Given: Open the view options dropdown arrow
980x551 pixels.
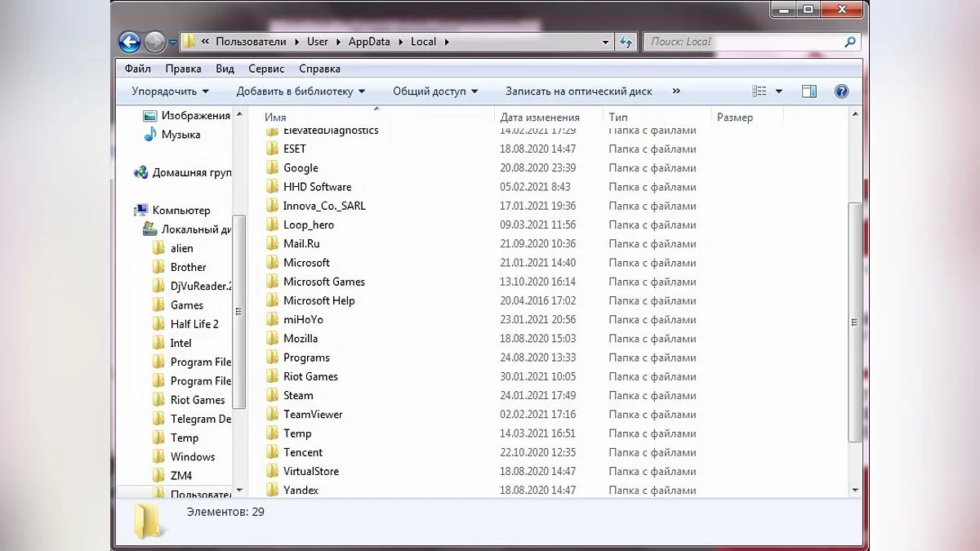Looking at the screenshot, I should click(779, 91).
